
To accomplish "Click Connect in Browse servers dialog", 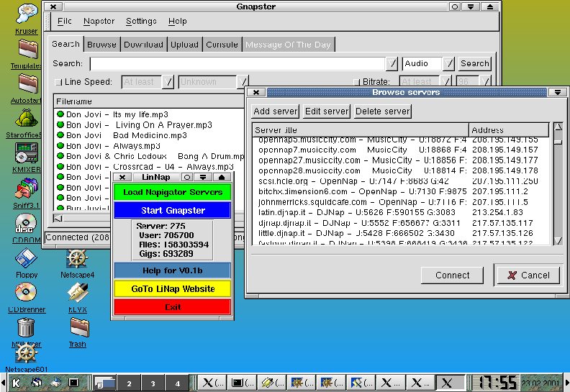I will pos(452,275).
